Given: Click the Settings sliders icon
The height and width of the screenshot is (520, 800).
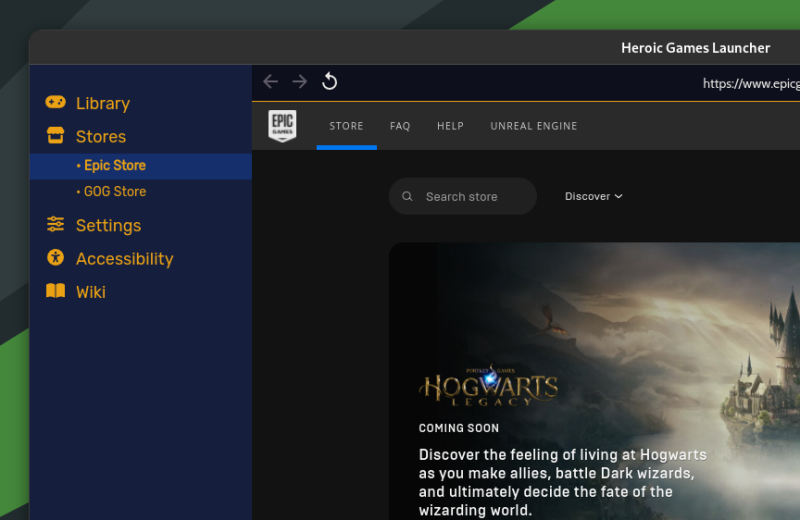Looking at the screenshot, I should (x=55, y=224).
